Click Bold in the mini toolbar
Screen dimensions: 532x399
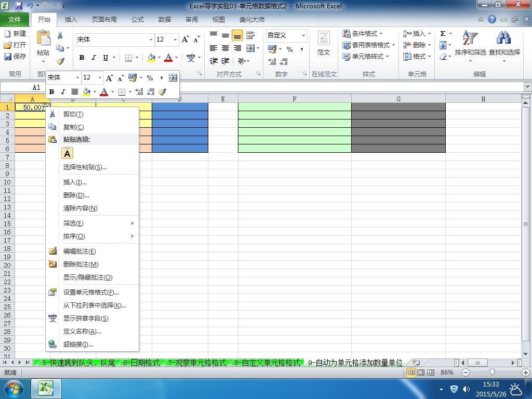click(x=52, y=91)
